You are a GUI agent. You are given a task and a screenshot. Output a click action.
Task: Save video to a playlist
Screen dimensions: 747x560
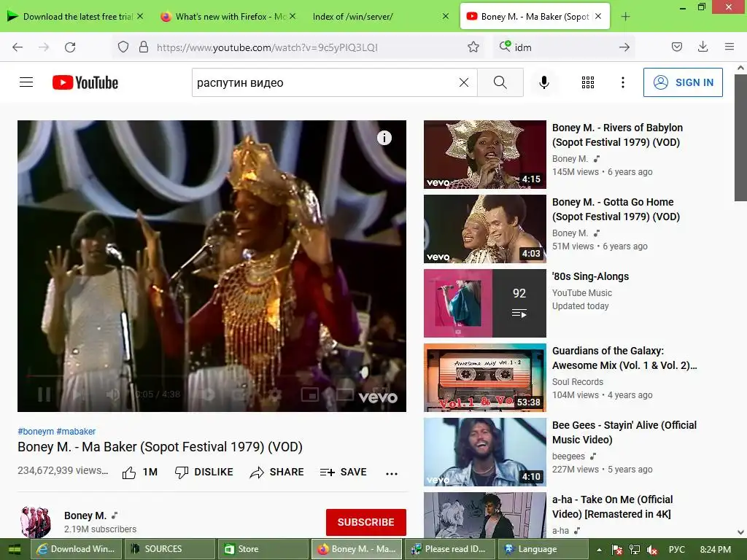coord(344,472)
